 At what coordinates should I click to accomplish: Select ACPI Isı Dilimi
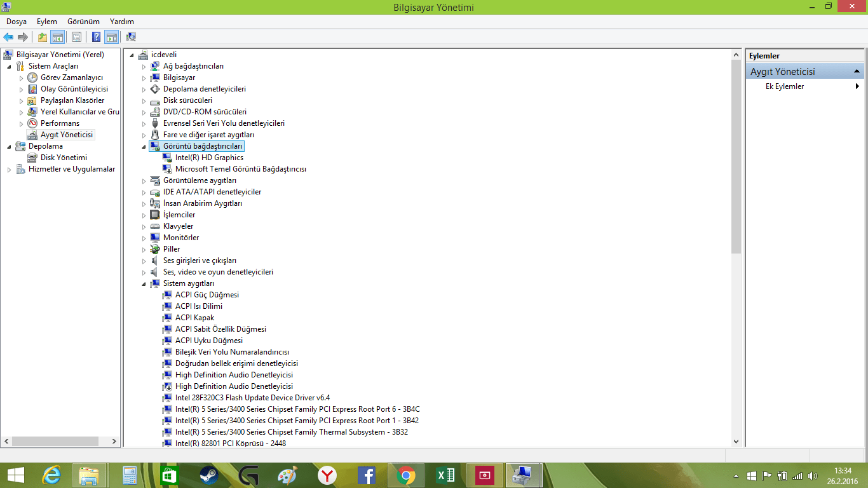(x=199, y=306)
